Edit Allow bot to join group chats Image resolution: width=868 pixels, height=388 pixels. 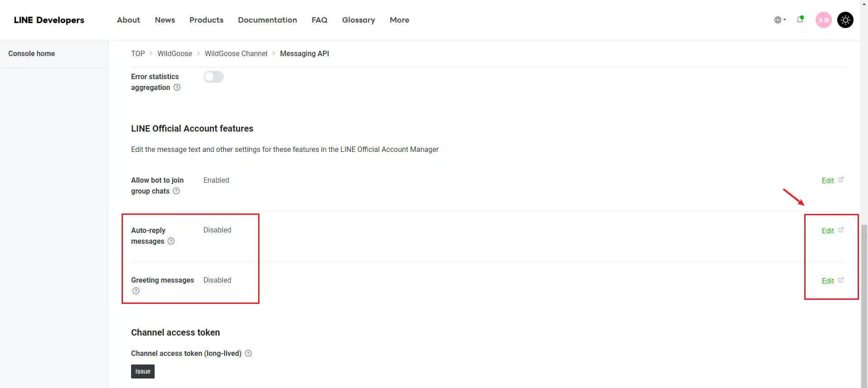pos(827,180)
